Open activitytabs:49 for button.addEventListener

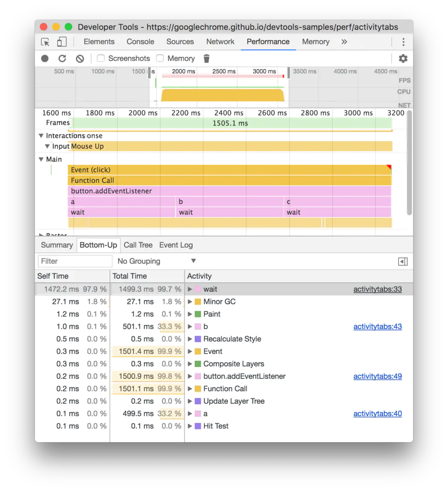click(378, 376)
